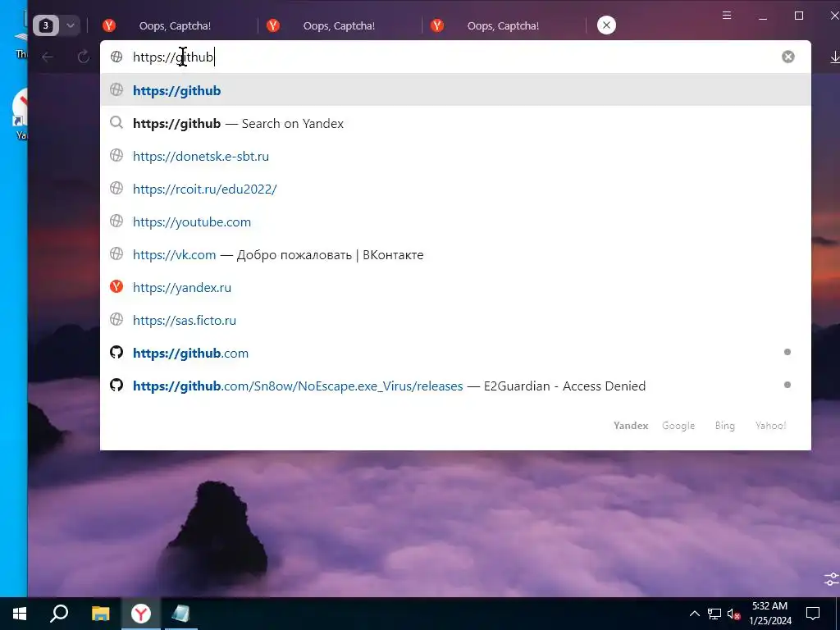Click the GitHub logo beside https://github.com
Viewport: 840px width, 630px height.
click(116, 352)
